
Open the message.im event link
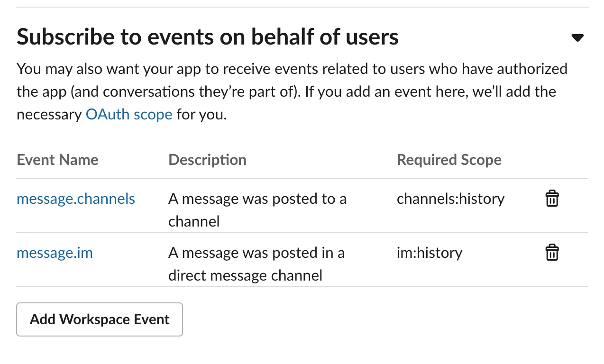[x=55, y=253]
